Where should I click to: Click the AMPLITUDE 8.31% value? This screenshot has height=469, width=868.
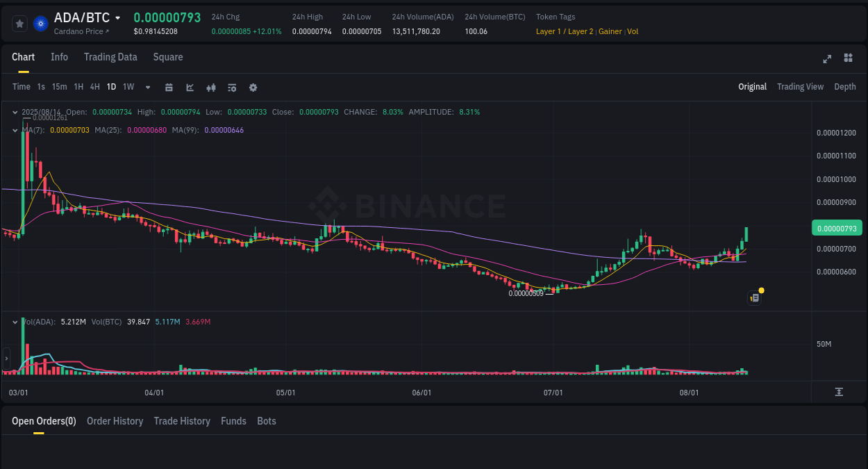point(469,112)
